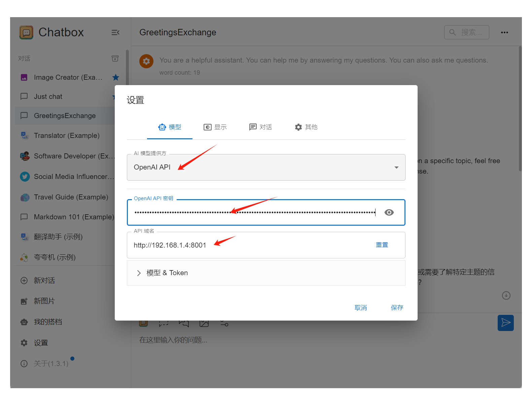Switch to 模型 tab

(x=170, y=127)
